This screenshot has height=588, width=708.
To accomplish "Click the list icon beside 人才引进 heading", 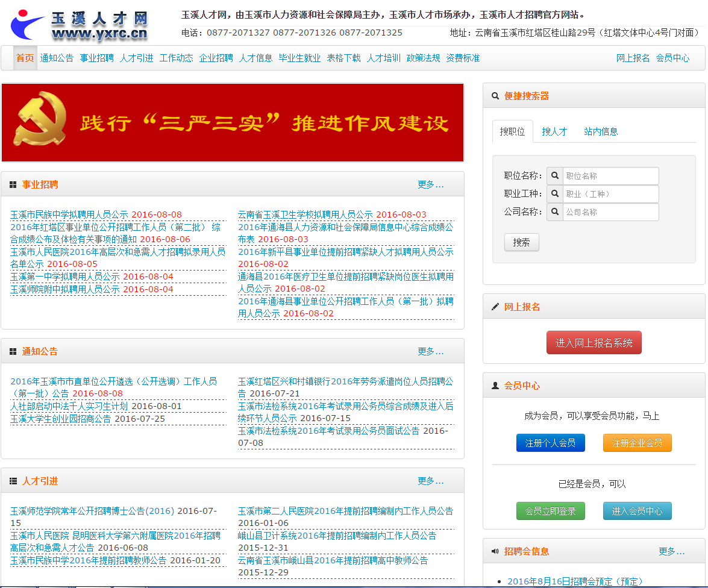I will 13,481.
